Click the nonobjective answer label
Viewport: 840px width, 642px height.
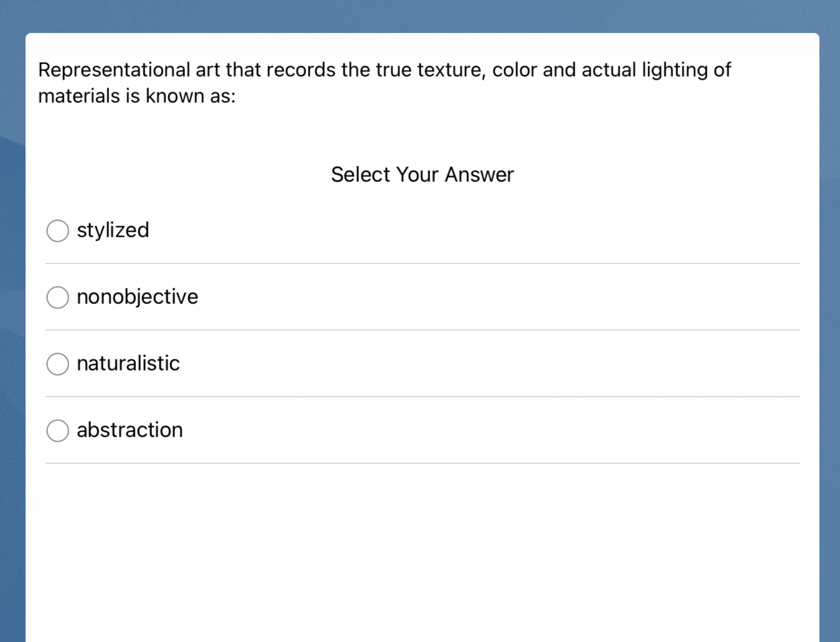click(x=137, y=297)
